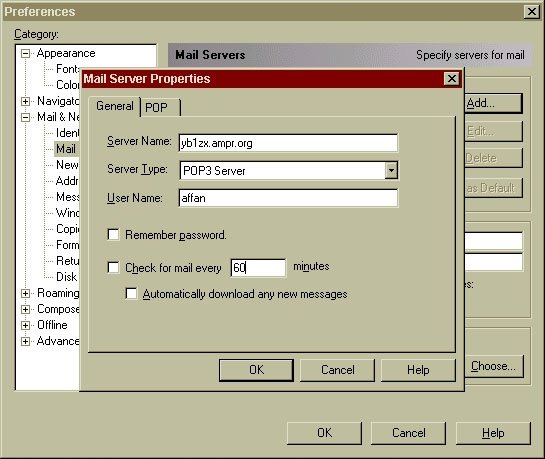Expand the Roaming category node
545x459 pixels.
[25, 293]
